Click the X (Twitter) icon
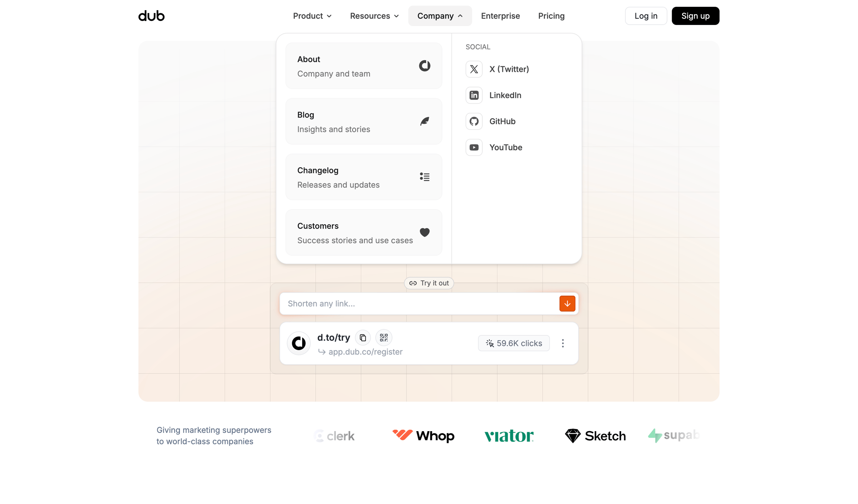Image resolution: width=858 pixels, height=504 pixels. pyautogui.click(x=474, y=69)
